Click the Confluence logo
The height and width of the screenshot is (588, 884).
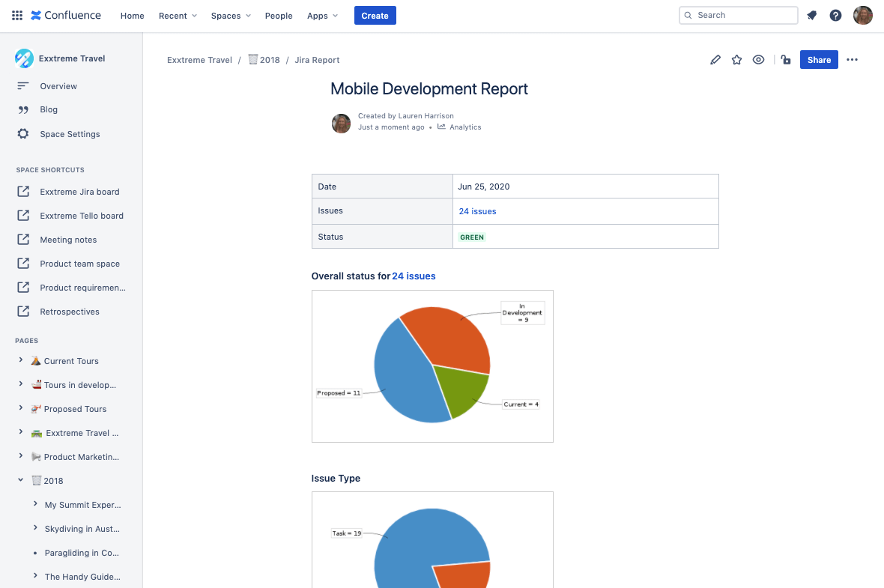pyautogui.click(x=66, y=15)
